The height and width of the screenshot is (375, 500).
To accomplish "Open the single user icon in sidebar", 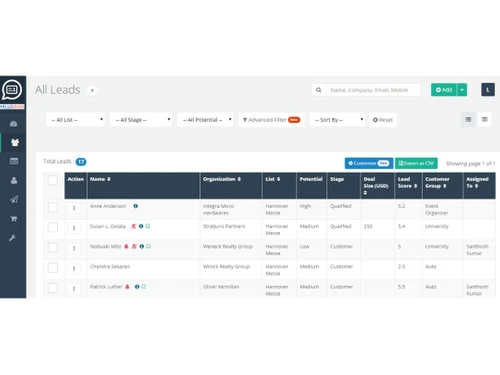I will pos(14,180).
